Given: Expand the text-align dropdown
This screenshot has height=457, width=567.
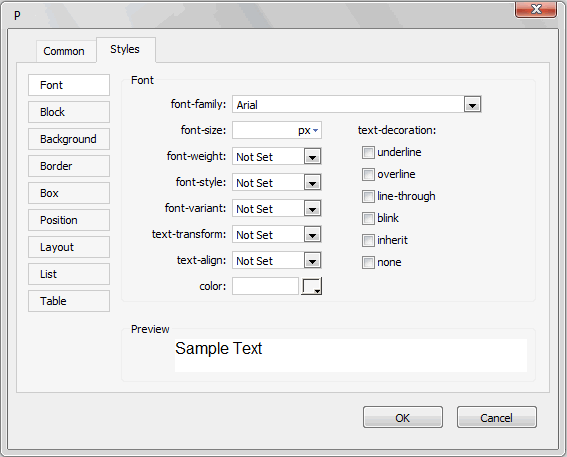Looking at the screenshot, I should click(x=312, y=261).
